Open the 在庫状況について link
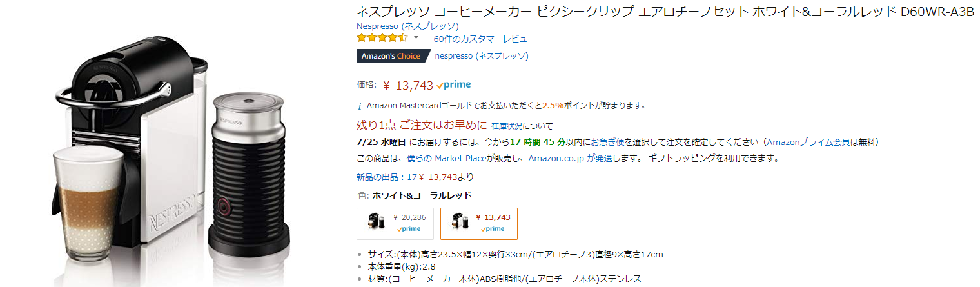 (522, 126)
